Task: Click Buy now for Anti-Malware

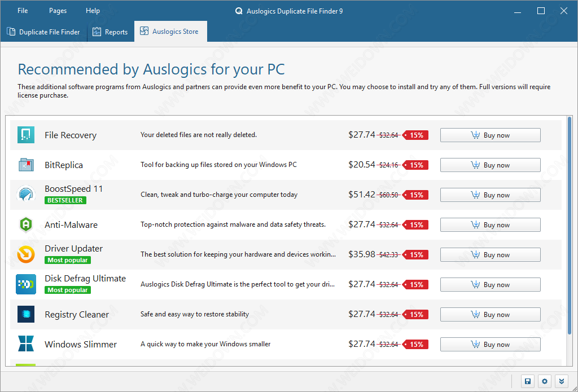Action: pos(491,224)
